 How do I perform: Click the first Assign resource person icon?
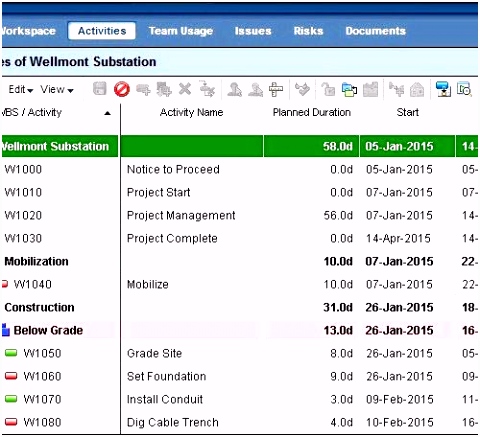click(234, 90)
